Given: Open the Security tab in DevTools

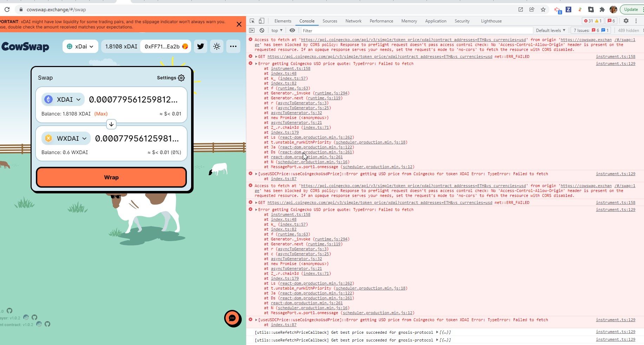Looking at the screenshot, I should coord(462,21).
